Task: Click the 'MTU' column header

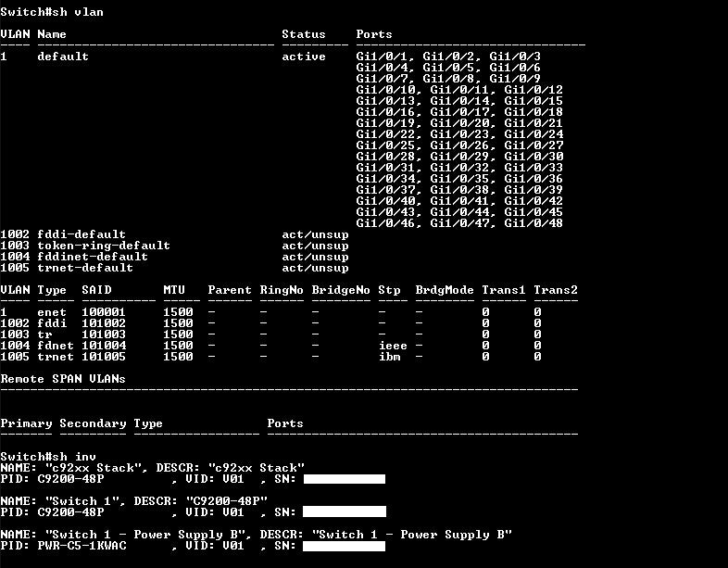Action: 174,290
